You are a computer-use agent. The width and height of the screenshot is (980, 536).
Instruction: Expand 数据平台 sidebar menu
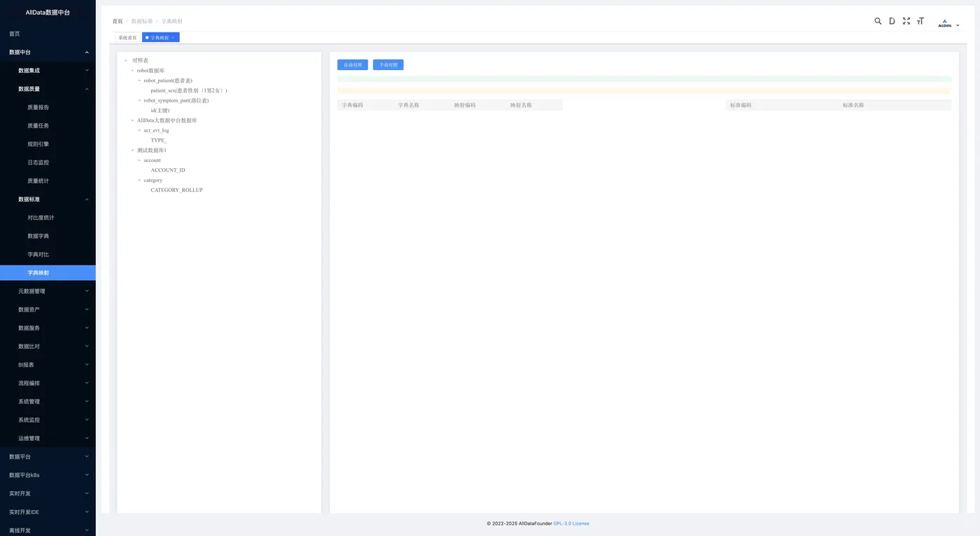48,457
